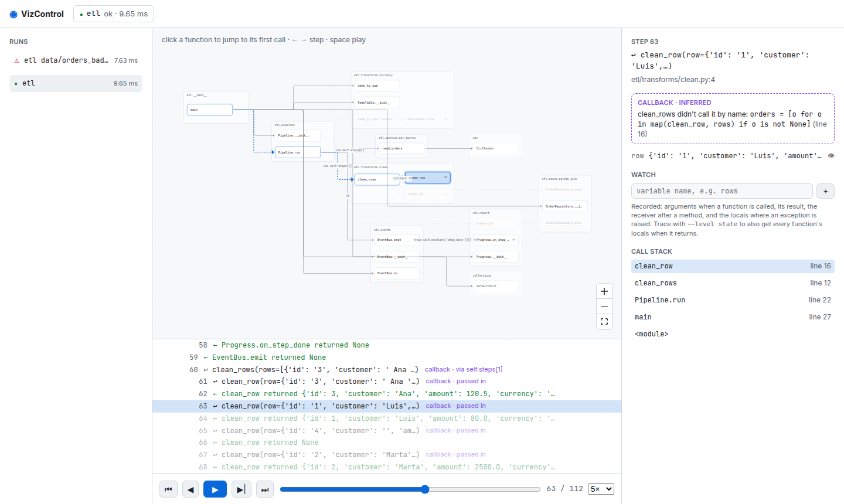Image resolution: width=844 pixels, height=504 pixels.
Task: Click the DictReader graph node
Action: (x=496, y=148)
